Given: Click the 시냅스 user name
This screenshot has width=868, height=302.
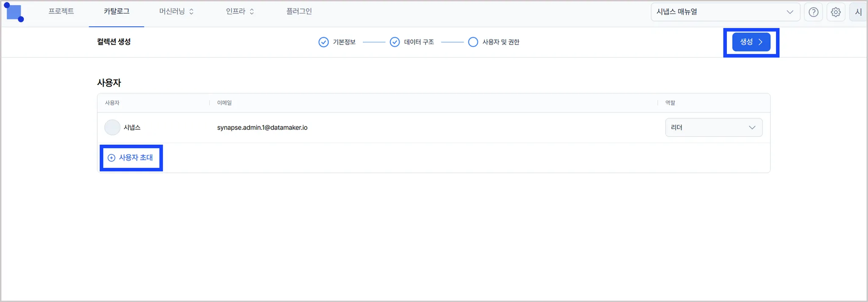Looking at the screenshot, I should coord(132,127).
